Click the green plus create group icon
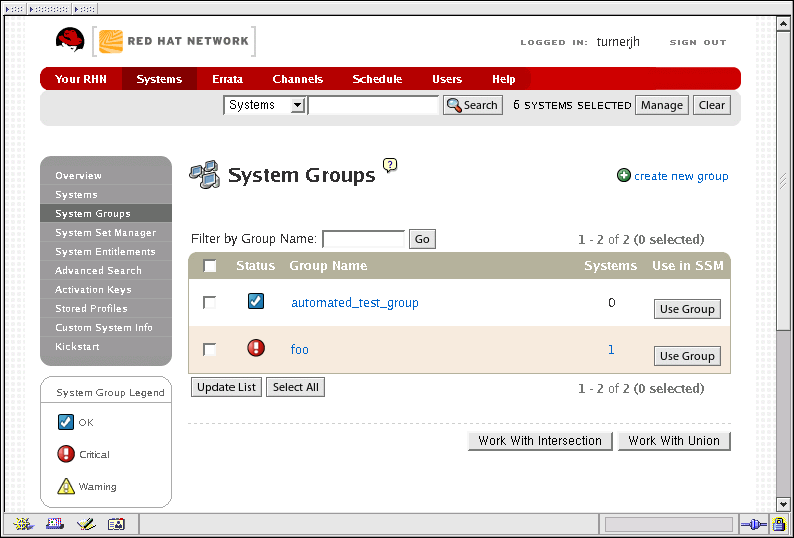Viewport: 794px width, 538px height. point(623,175)
